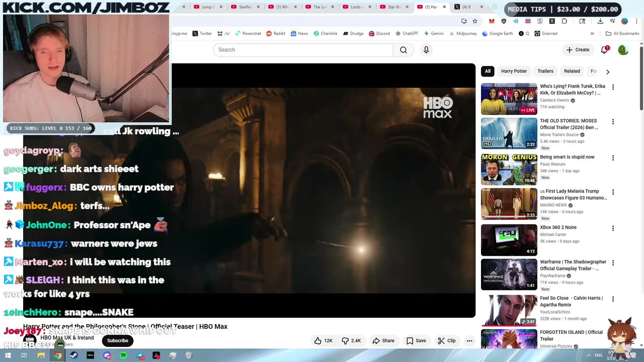Open Who's Lying live video thumbnail

pos(509,99)
